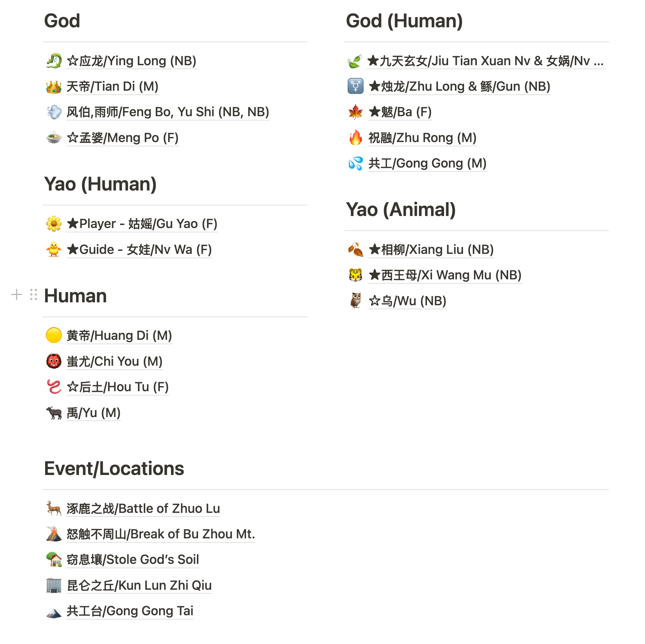Open the Meng Po (F) page

click(123, 138)
